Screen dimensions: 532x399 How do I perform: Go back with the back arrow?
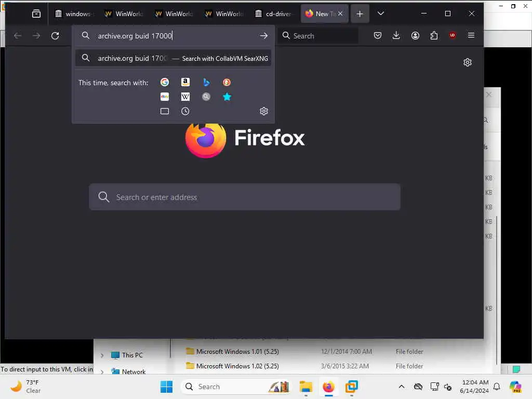click(x=18, y=36)
